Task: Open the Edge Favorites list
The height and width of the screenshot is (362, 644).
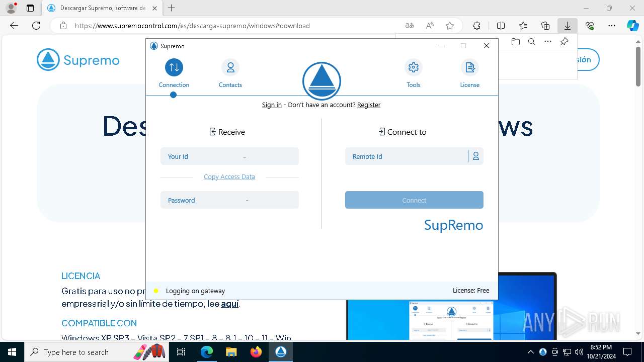Action: click(x=523, y=26)
